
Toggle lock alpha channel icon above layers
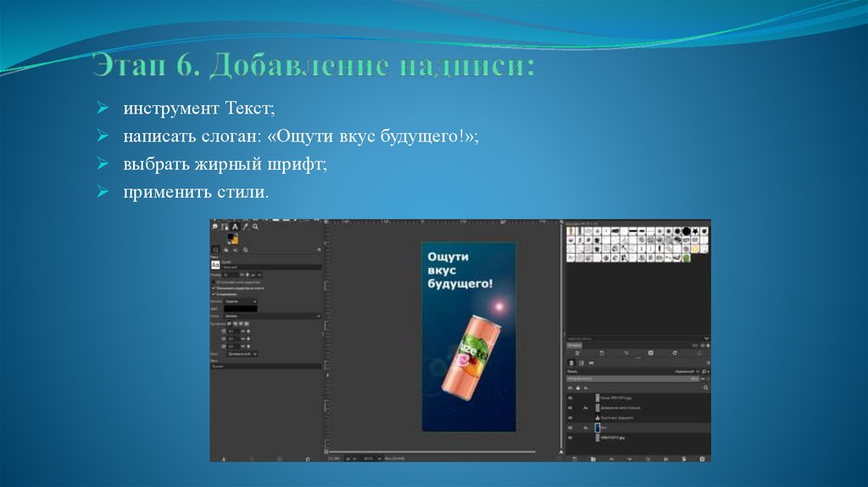(586, 388)
